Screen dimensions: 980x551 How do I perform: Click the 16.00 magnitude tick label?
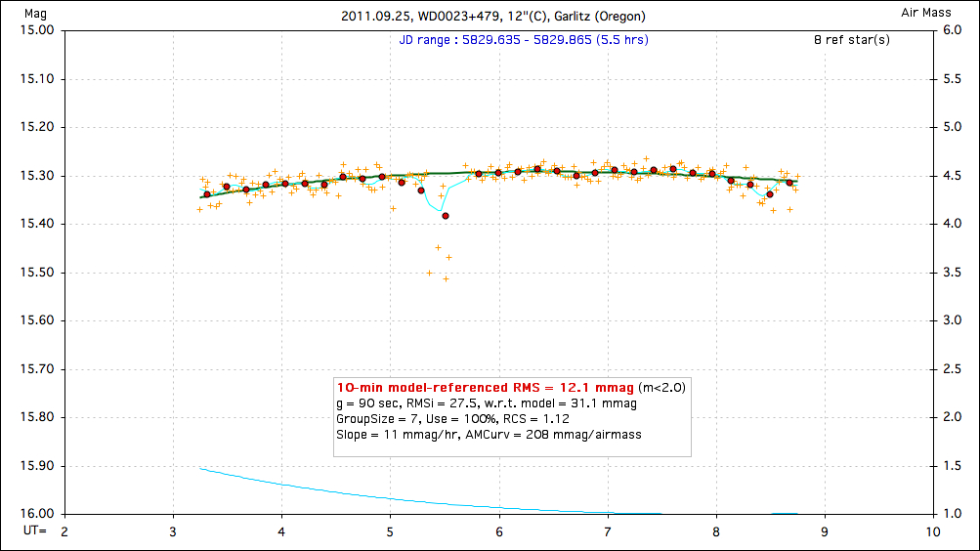(x=37, y=514)
